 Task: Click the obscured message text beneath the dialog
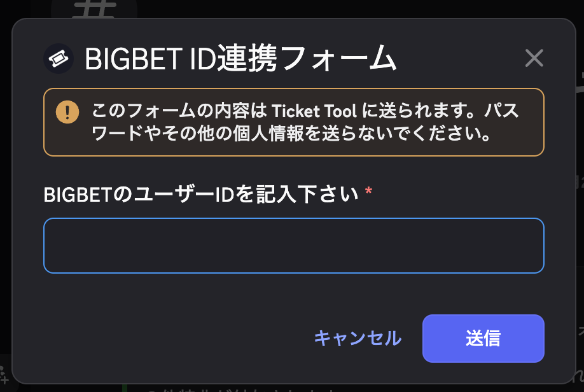[x=242, y=389]
